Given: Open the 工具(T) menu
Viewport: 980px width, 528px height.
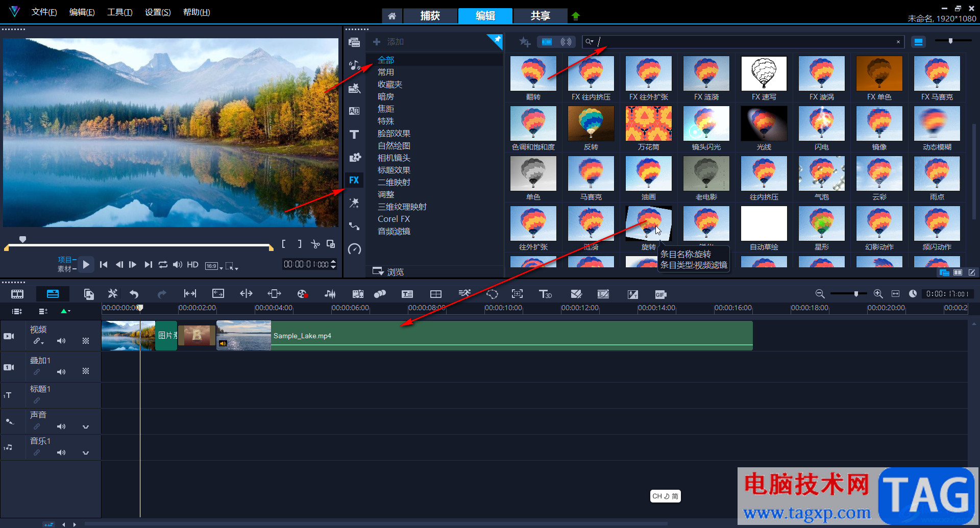Looking at the screenshot, I should point(120,12).
